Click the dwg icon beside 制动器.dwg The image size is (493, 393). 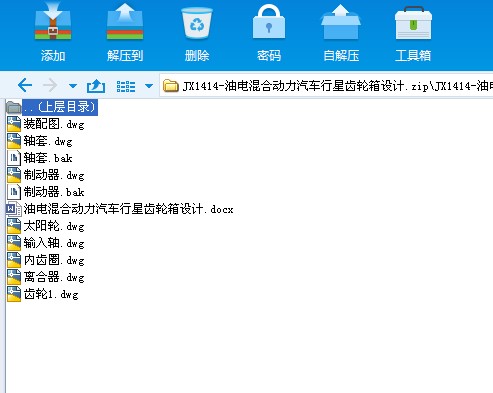point(14,175)
